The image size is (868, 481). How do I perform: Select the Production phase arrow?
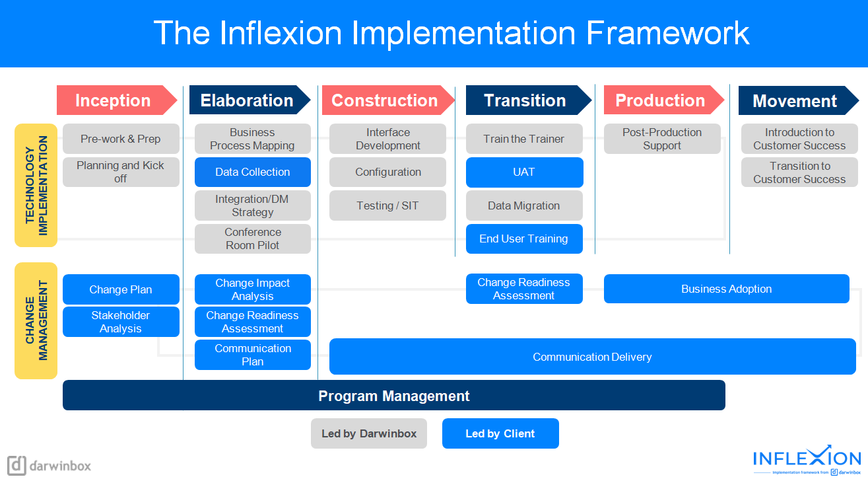pyautogui.click(x=664, y=100)
